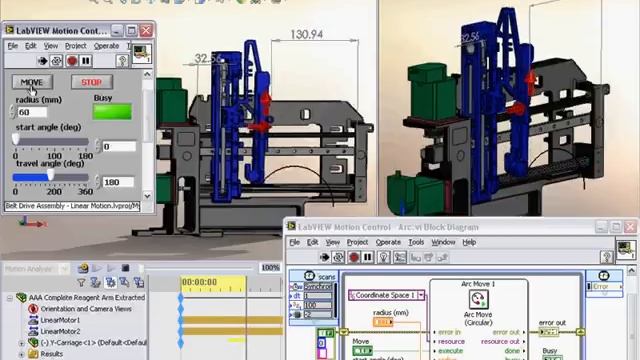Abort execution with the red front panel button
The height and width of the screenshot is (360, 640).
pyautogui.click(x=72, y=61)
